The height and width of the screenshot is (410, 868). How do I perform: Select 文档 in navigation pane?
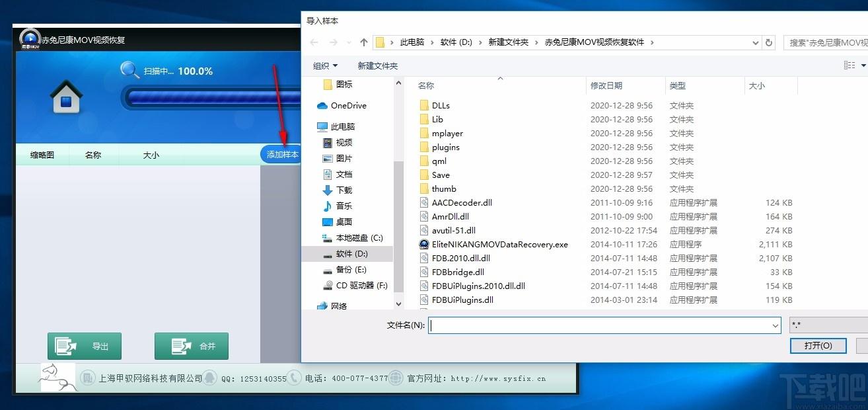click(338, 174)
